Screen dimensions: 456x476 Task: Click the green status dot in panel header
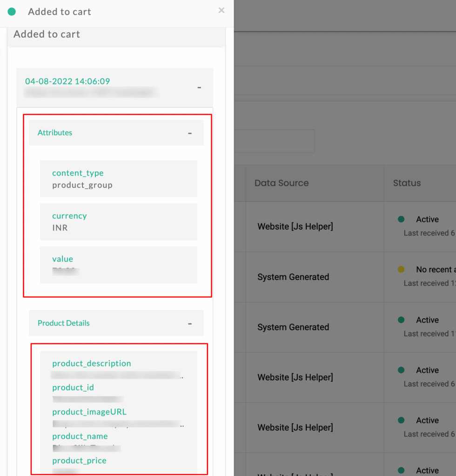pyautogui.click(x=12, y=12)
